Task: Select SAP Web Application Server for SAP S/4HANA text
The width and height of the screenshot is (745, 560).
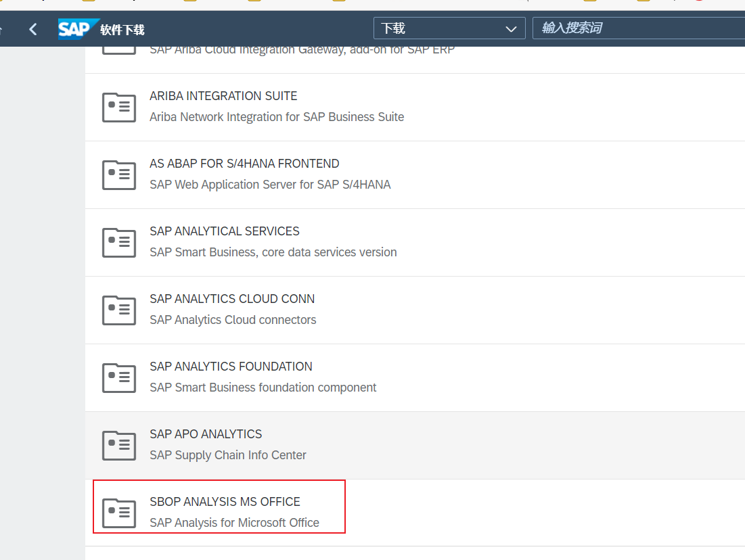Action: click(x=270, y=185)
